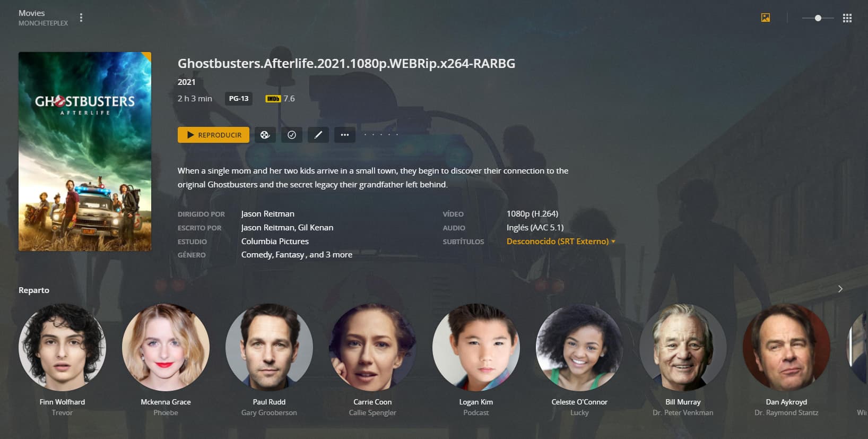Image resolution: width=868 pixels, height=439 pixels.
Task: Open Logan Kim cast photo
Action: pos(476,347)
